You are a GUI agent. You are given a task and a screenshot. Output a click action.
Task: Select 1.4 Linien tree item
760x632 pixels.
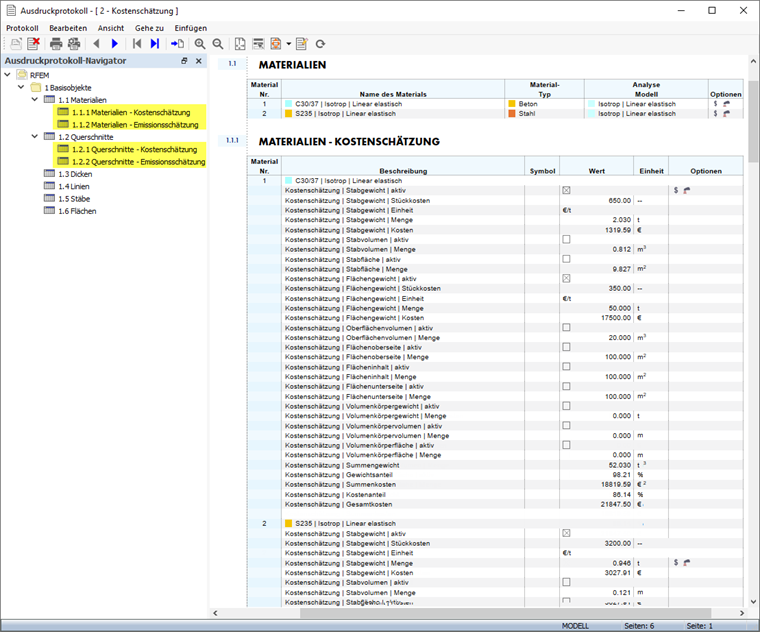click(74, 186)
